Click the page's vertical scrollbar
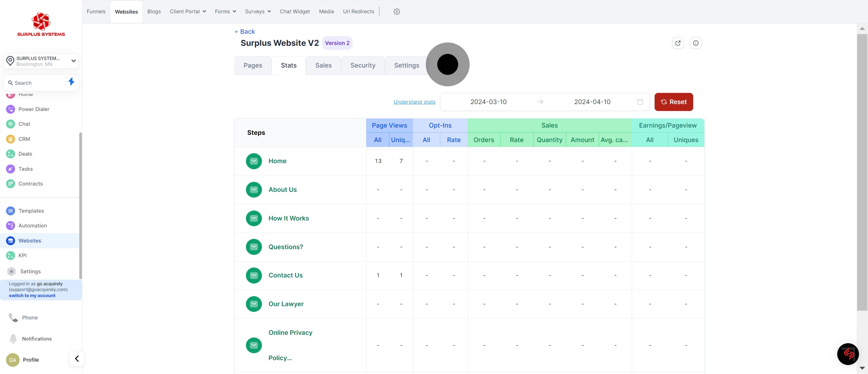The width and height of the screenshot is (868, 374). pos(862,169)
